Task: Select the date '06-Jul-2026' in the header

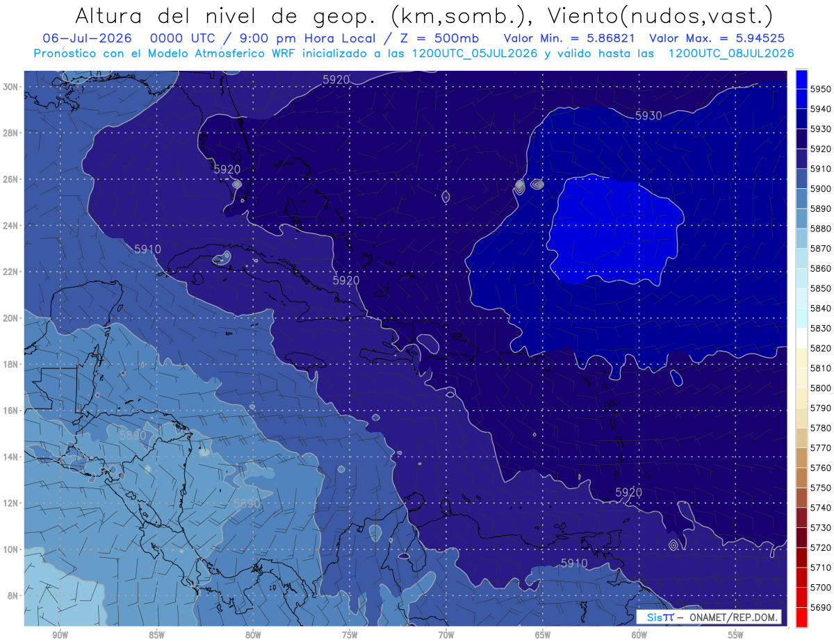Action: click(x=88, y=38)
